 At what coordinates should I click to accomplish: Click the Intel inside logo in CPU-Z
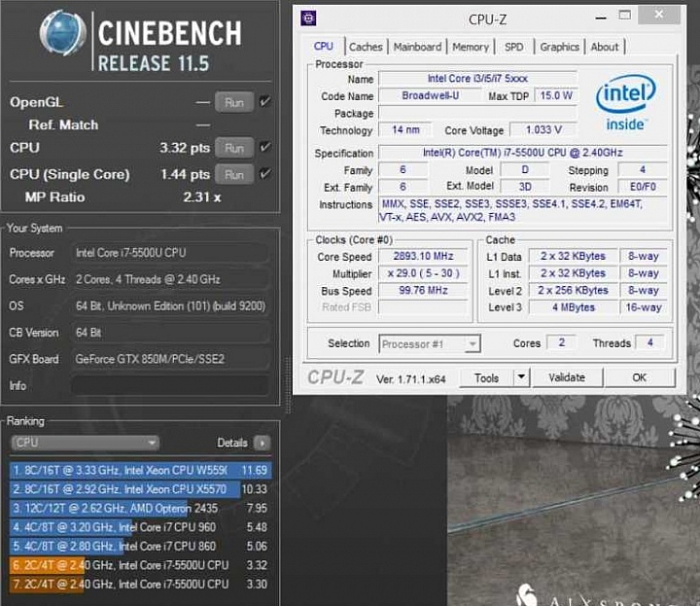point(626,103)
